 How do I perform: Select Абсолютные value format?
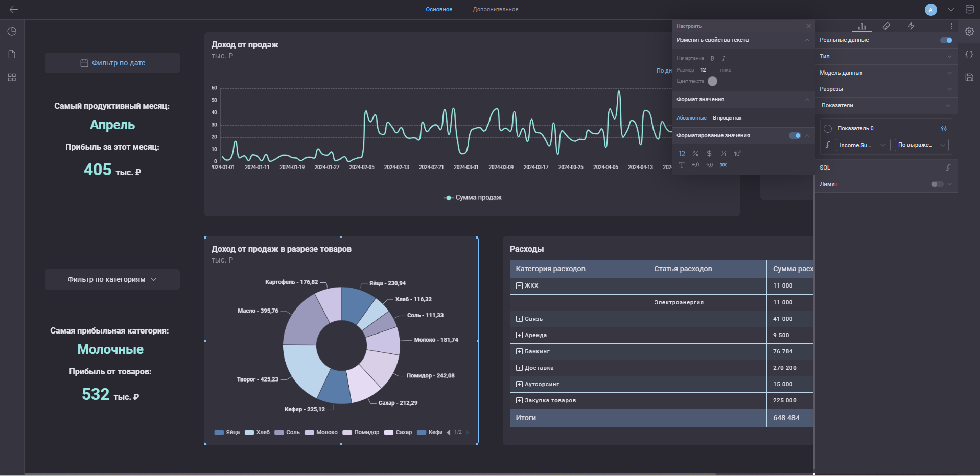(691, 118)
